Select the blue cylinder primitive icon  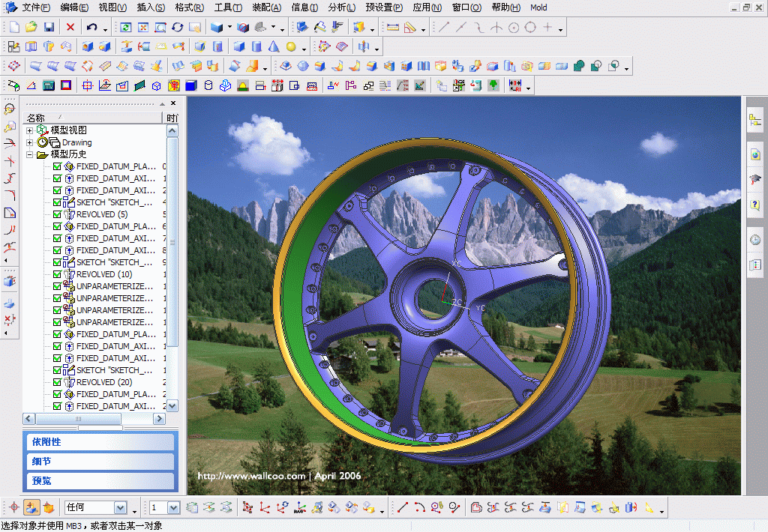pos(256,46)
